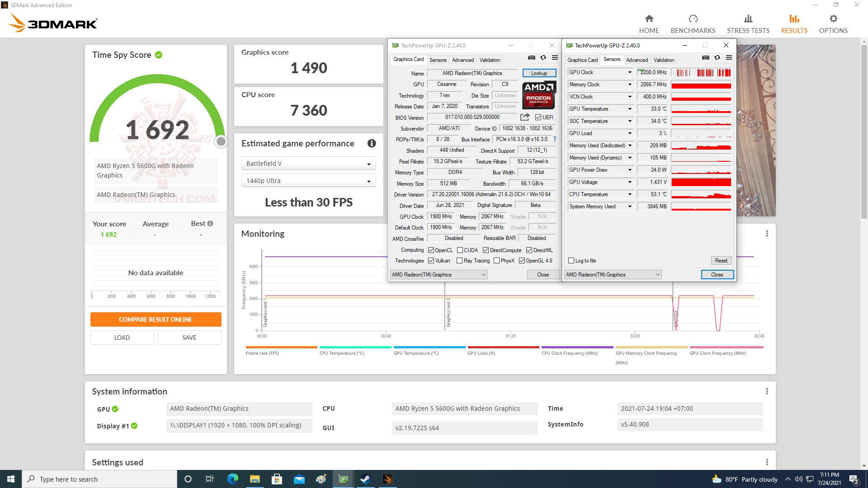Enable the Log to file checkbox

pyautogui.click(x=571, y=261)
